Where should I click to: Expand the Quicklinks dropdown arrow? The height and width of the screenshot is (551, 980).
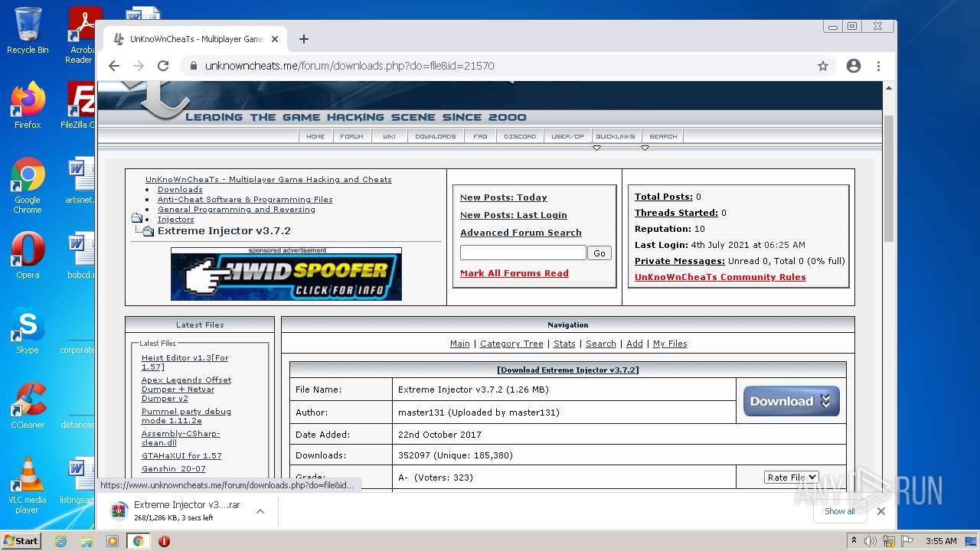(x=596, y=148)
